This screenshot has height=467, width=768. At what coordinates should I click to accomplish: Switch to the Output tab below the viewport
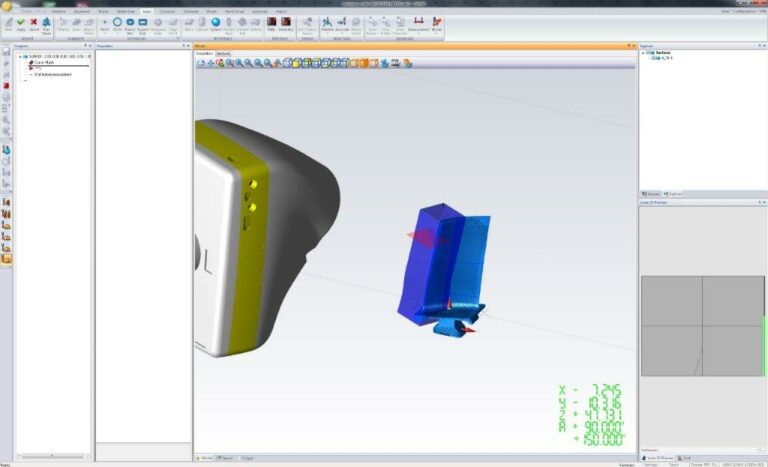coord(247,458)
